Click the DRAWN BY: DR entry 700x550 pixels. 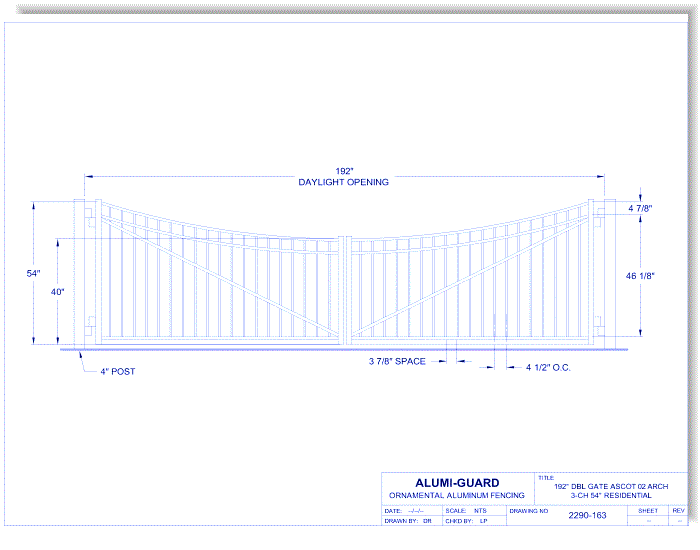(408, 521)
